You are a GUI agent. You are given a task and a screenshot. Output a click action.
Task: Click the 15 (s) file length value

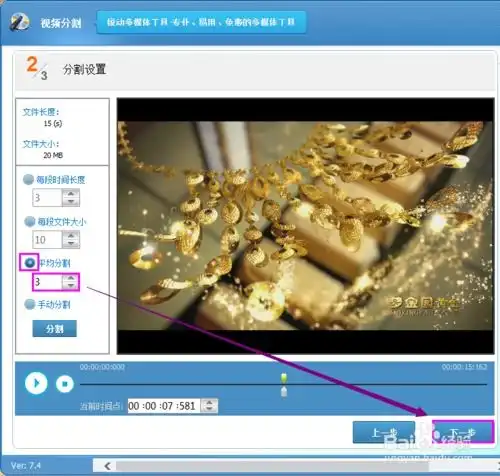pos(53,123)
